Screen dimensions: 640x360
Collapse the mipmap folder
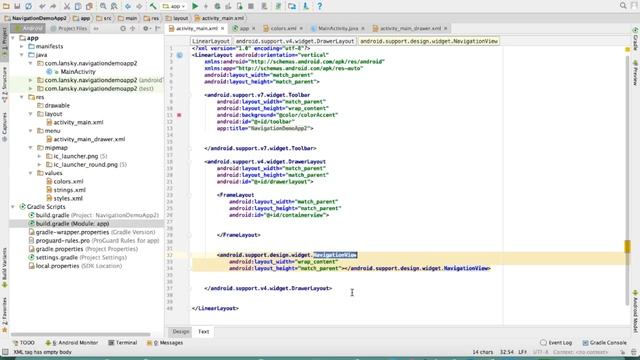30,148
